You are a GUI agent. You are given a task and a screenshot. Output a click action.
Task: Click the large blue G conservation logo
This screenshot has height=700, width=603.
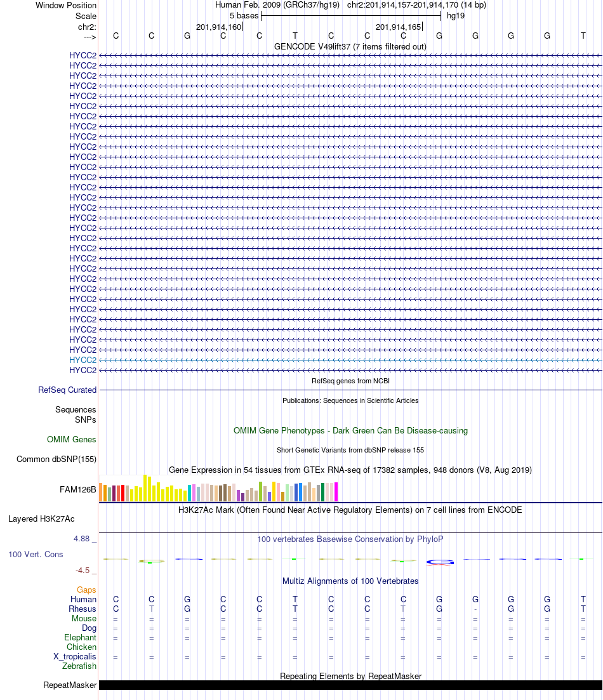tap(440, 562)
